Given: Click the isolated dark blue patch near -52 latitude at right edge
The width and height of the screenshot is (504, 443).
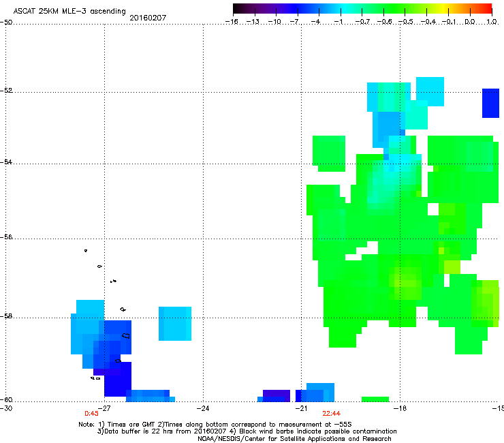Looking at the screenshot, I should coord(490,104).
